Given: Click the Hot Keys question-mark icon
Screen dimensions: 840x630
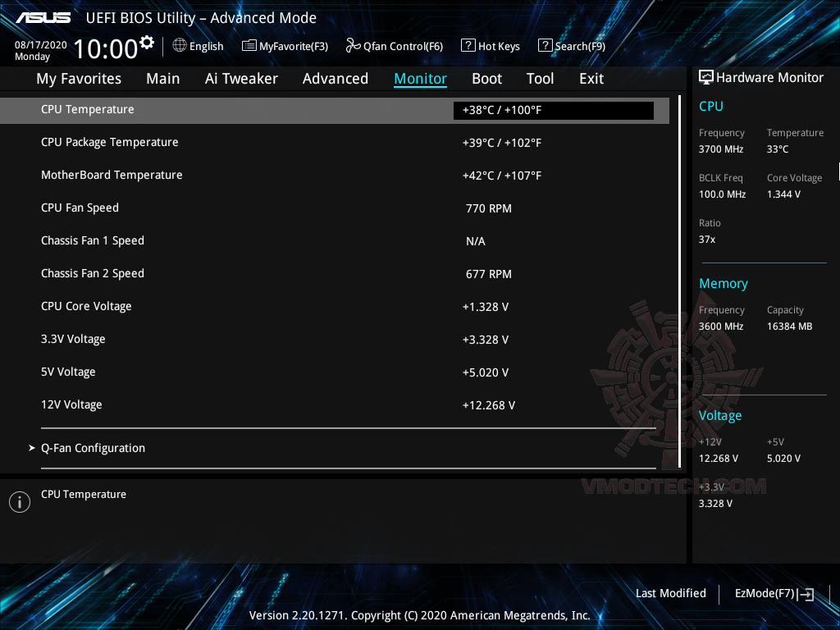Looking at the screenshot, I should [x=468, y=46].
